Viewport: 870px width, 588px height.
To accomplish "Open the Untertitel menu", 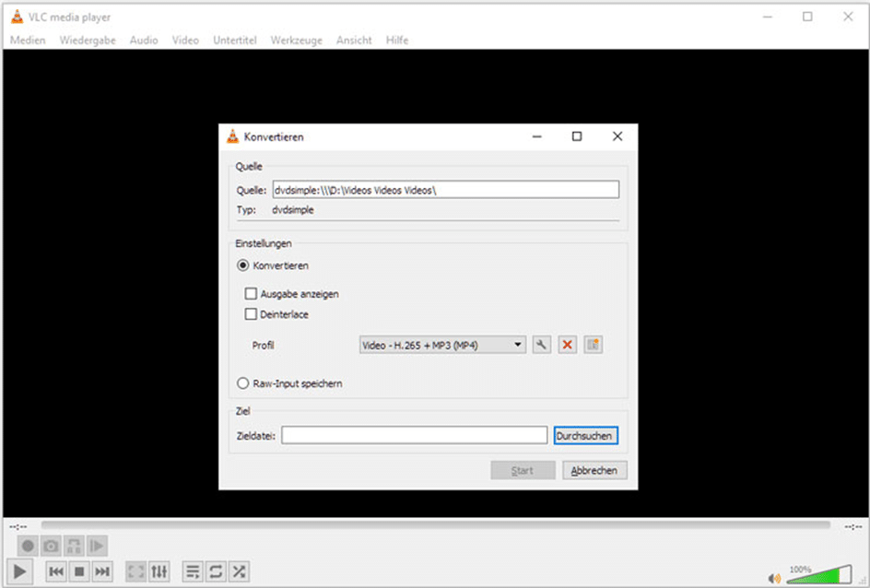I will click(x=235, y=40).
